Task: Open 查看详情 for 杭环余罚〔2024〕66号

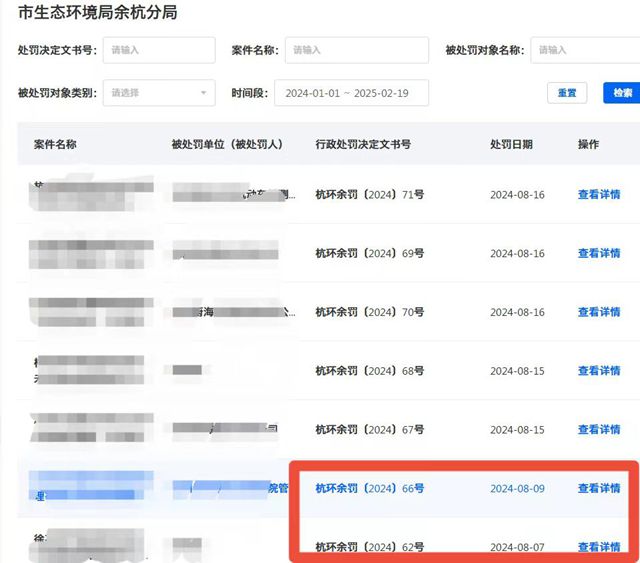Action: (x=599, y=488)
